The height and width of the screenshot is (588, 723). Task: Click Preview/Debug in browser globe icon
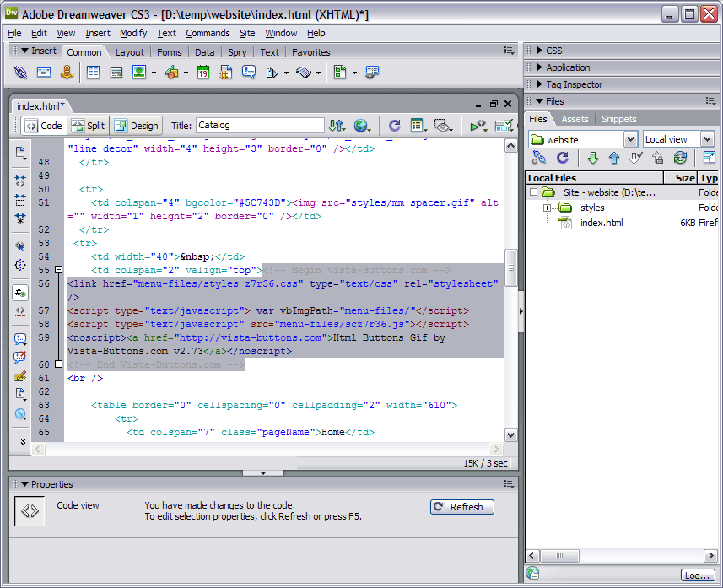pyautogui.click(x=362, y=126)
